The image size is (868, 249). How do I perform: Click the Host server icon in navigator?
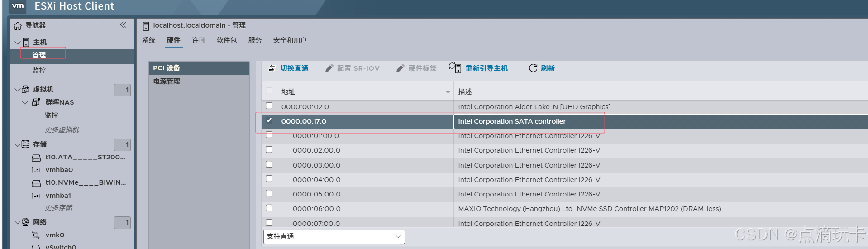coord(26,43)
